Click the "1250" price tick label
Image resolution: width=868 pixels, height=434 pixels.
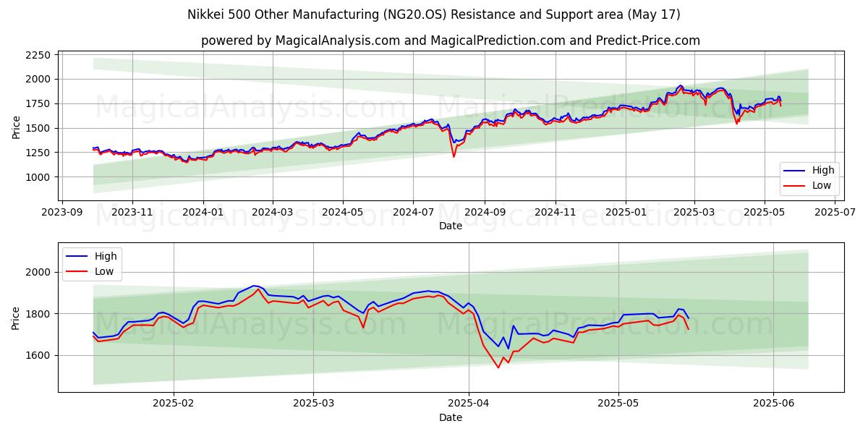click(x=38, y=153)
